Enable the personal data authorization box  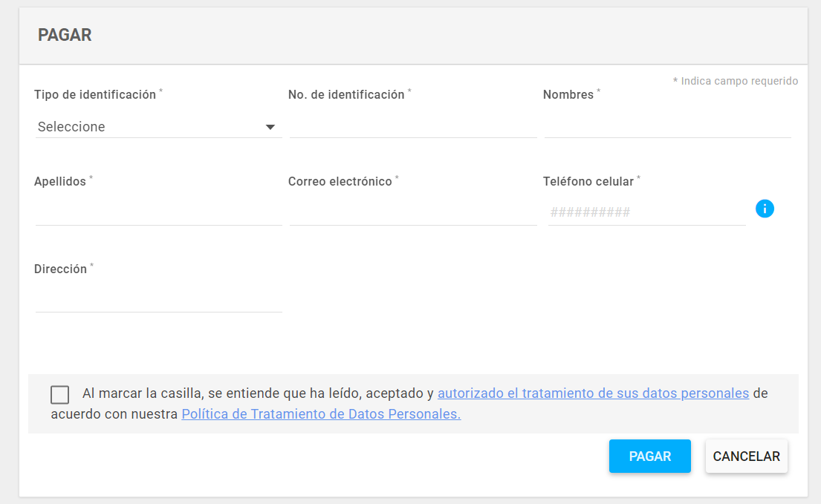(x=59, y=394)
